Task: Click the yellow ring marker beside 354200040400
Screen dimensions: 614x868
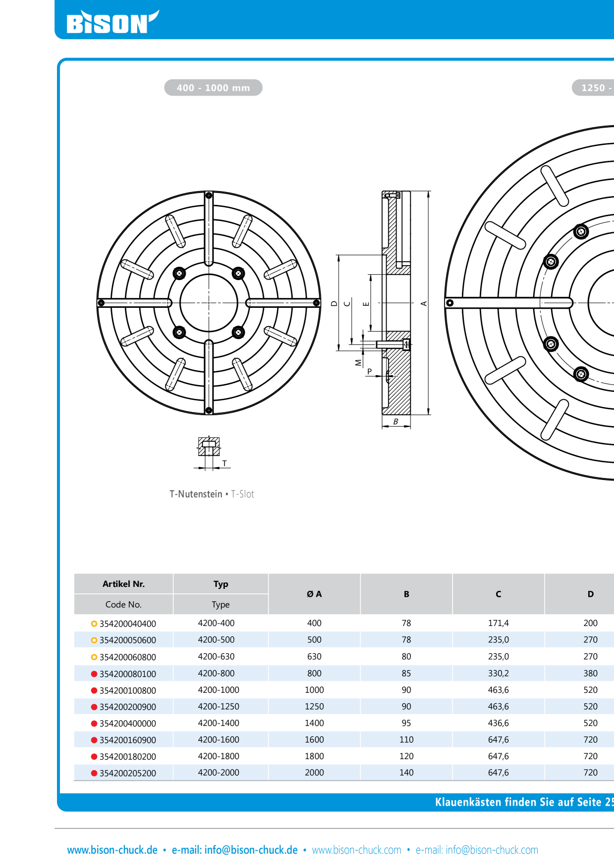Action: pyautogui.click(x=94, y=624)
